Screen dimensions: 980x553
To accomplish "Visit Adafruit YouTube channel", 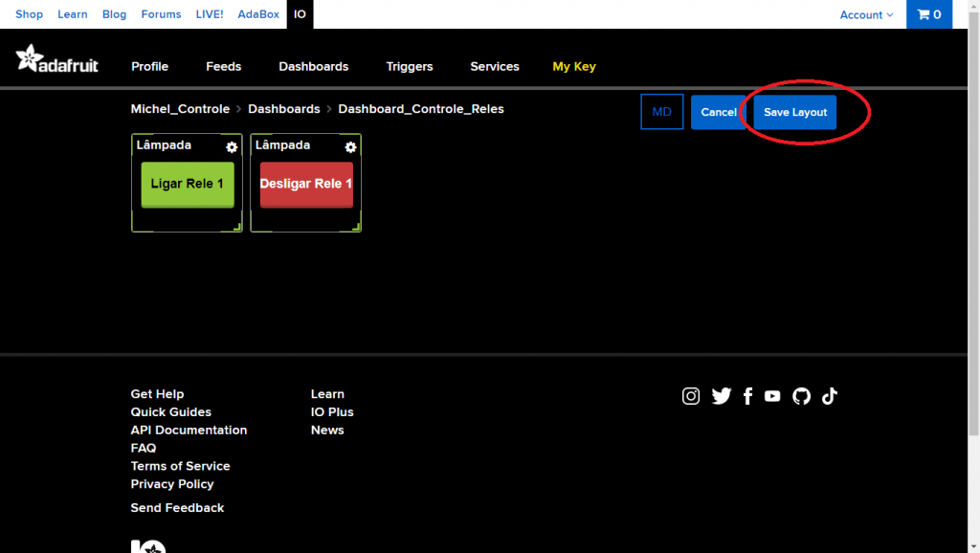I will (x=772, y=395).
